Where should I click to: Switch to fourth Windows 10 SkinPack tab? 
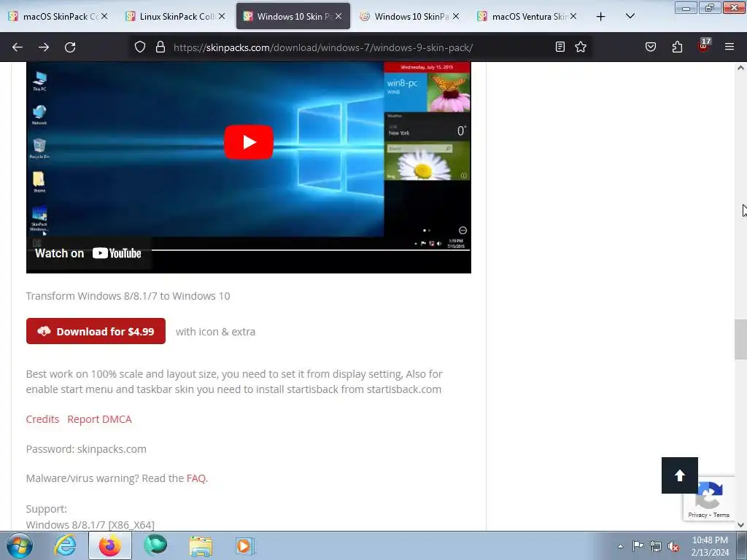410,17
